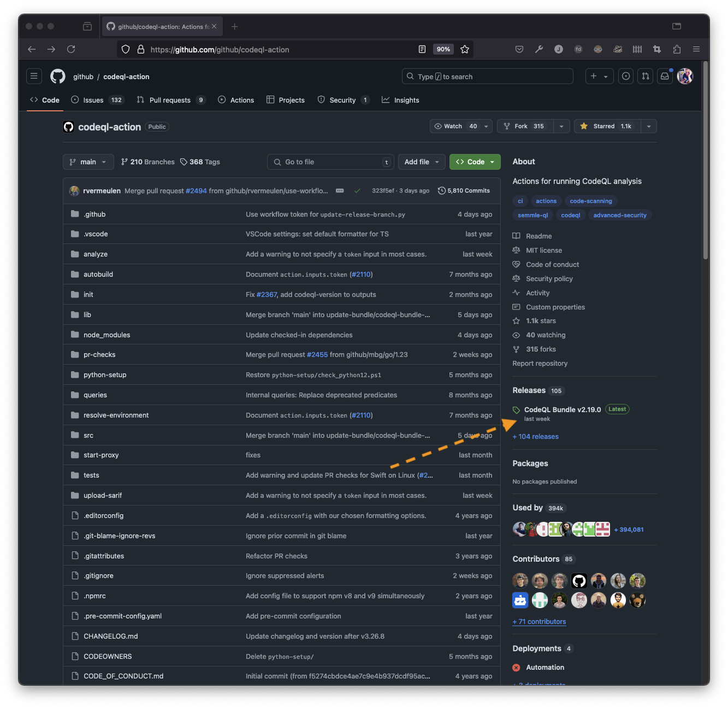Viewport: 728px width, 708px height.
Task: Open the list all tabs icon
Action: 677,26
